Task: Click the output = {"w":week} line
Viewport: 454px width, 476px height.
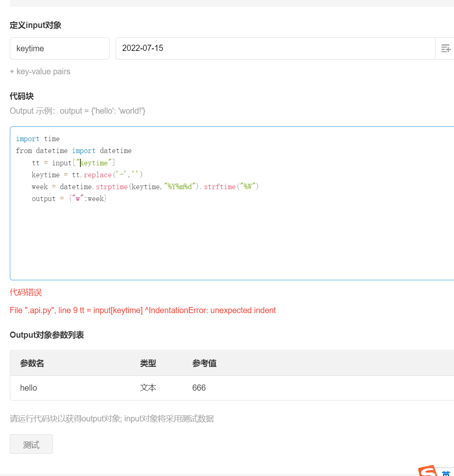Action: tap(69, 199)
